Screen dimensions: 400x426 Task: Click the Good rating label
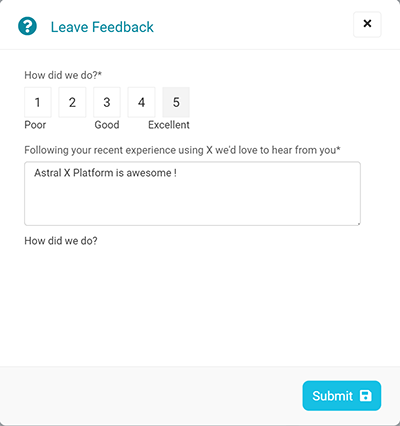coord(107,125)
